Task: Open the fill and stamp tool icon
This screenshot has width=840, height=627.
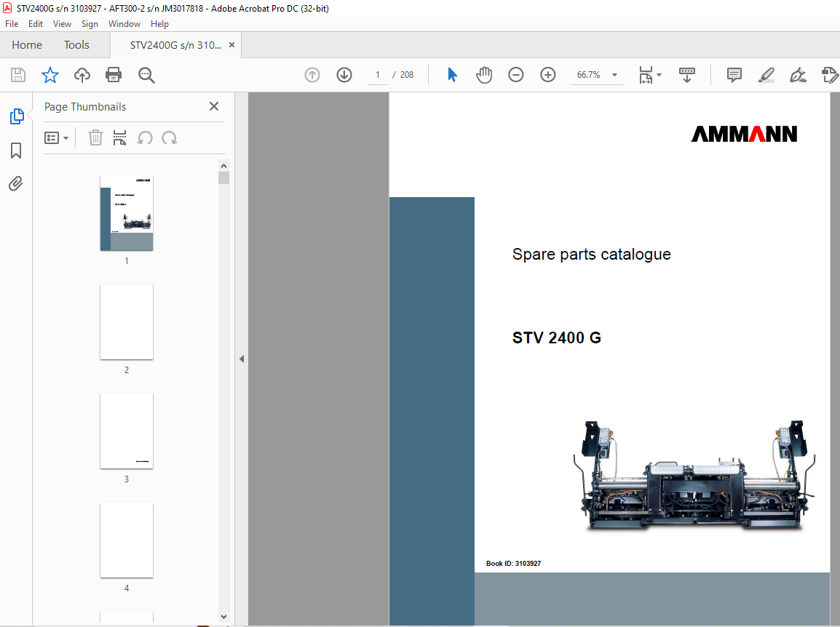Action: point(831,75)
